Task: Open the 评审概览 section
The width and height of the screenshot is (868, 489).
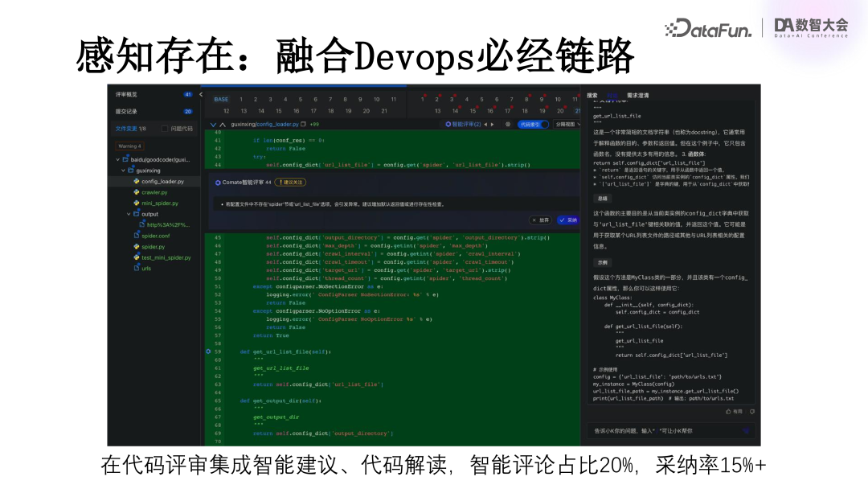Action: (126, 95)
